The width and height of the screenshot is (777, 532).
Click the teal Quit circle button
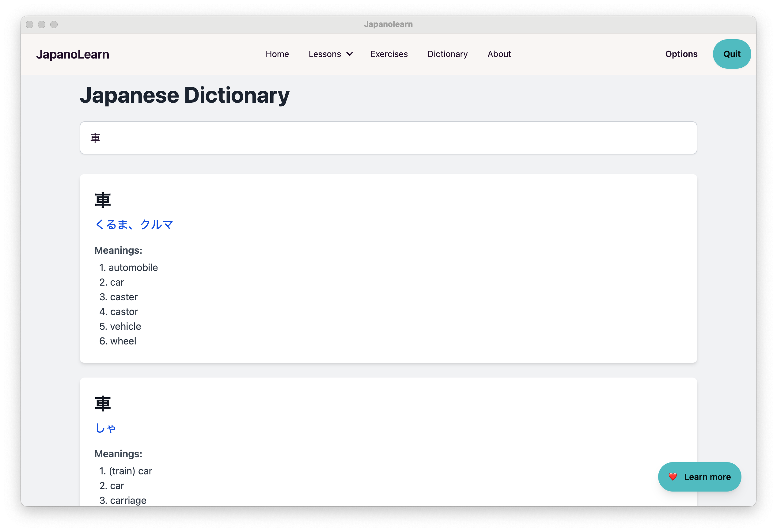732,54
